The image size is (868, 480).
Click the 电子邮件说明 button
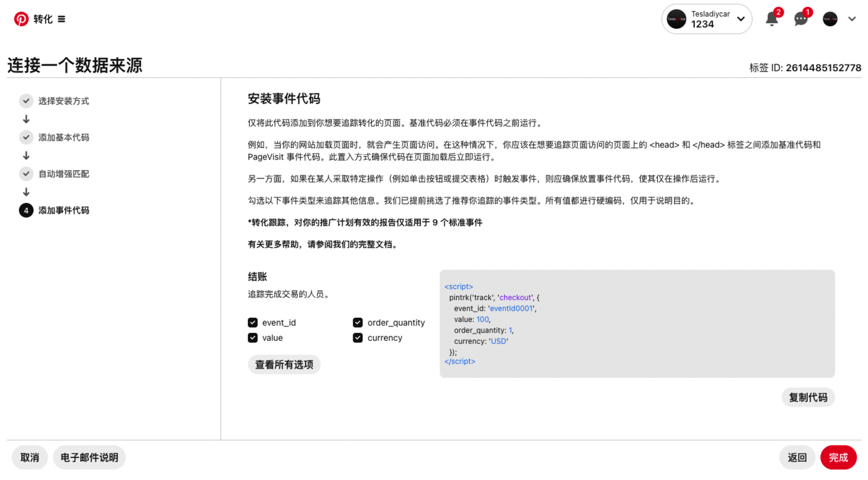click(x=89, y=458)
